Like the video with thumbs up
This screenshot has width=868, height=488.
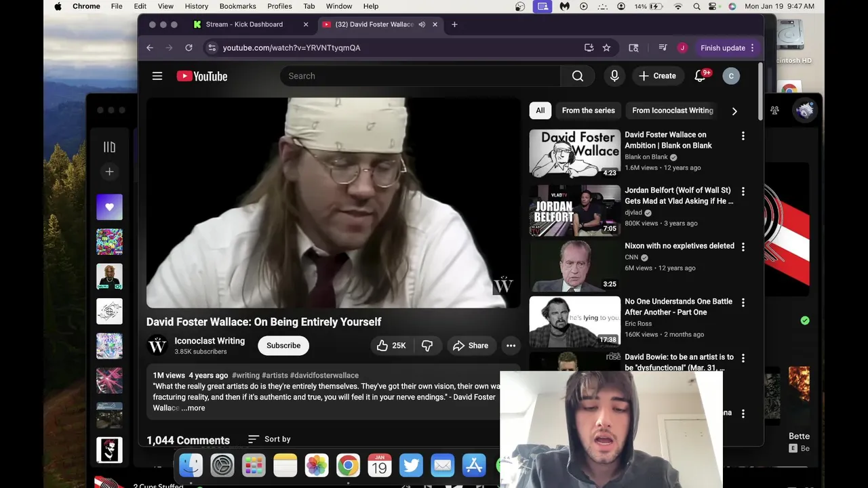coord(391,346)
